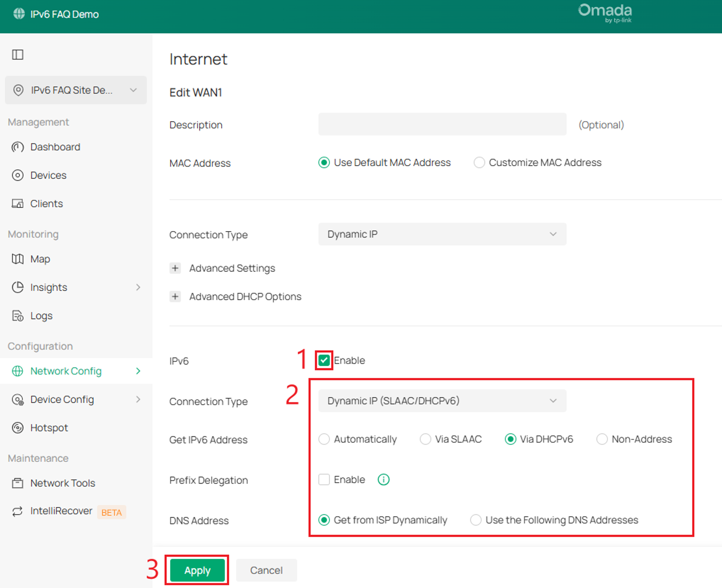
Task: Expand the Device Config submenu chevron
Action: point(138,400)
